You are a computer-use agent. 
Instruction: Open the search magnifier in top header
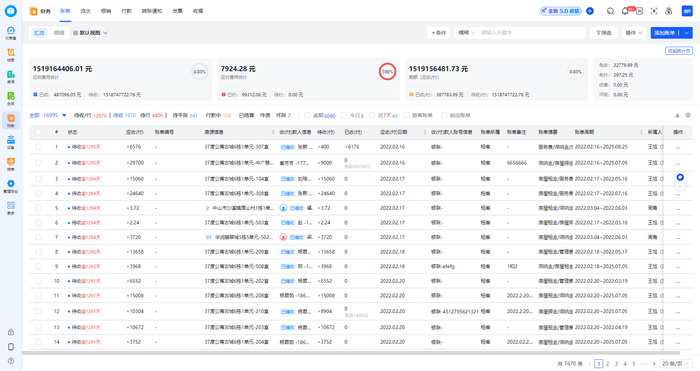(x=610, y=11)
